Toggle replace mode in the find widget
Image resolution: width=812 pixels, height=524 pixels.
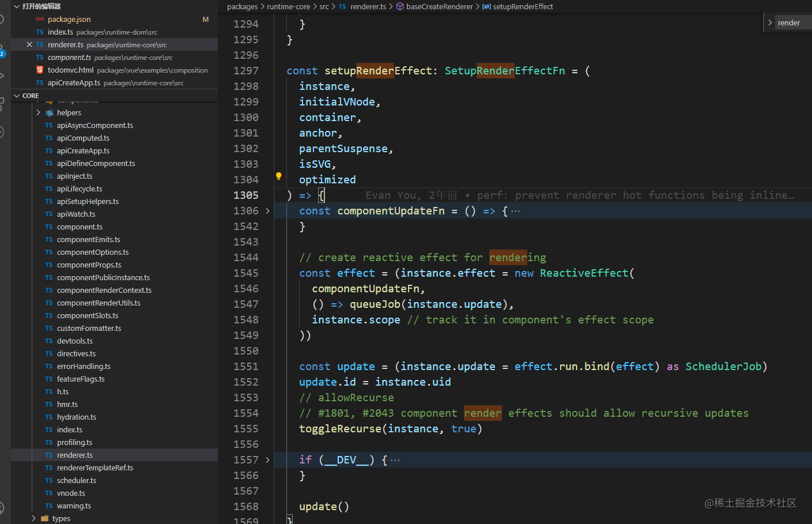pos(770,22)
